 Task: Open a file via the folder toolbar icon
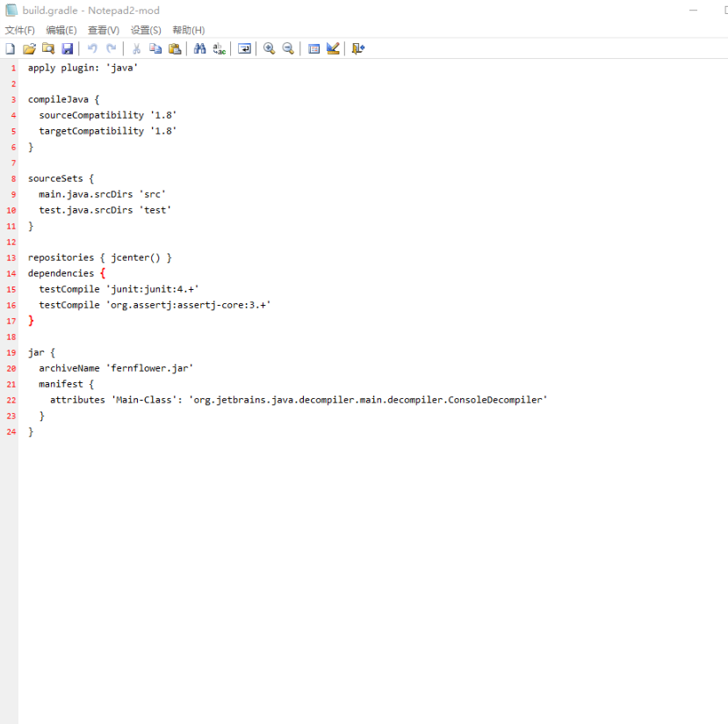(29, 48)
